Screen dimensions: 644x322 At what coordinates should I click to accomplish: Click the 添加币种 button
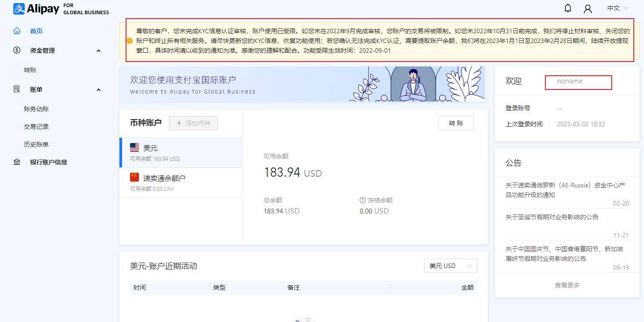pyautogui.click(x=193, y=123)
